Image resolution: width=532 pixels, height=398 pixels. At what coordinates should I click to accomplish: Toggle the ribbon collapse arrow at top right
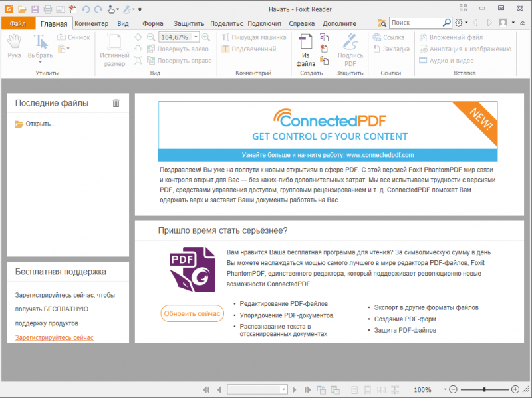click(523, 23)
